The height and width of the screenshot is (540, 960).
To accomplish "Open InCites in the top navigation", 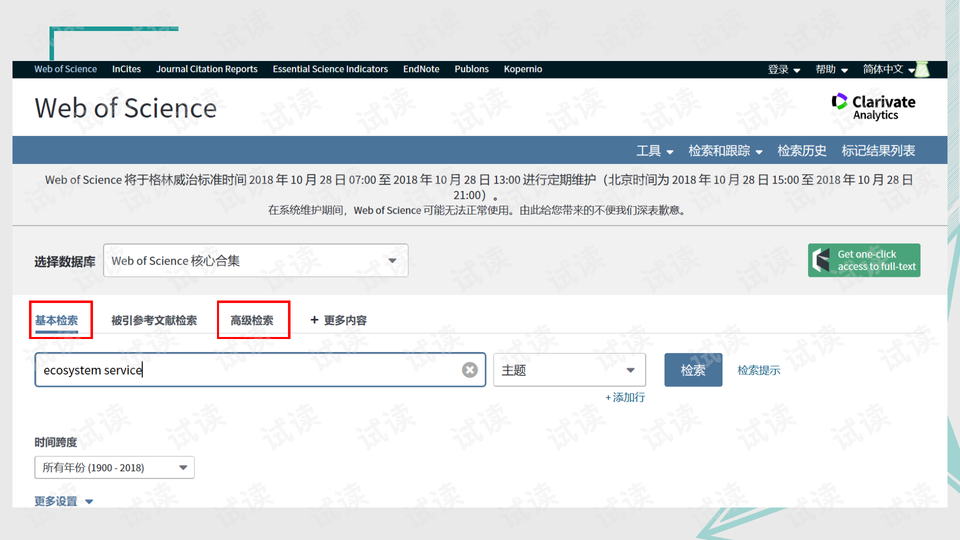I will [126, 69].
